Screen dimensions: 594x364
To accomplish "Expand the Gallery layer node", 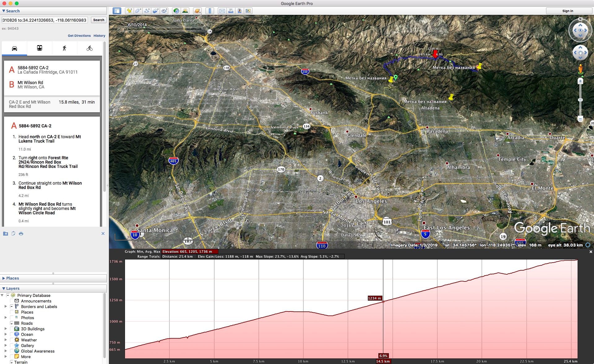I will [x=6, y=345].
